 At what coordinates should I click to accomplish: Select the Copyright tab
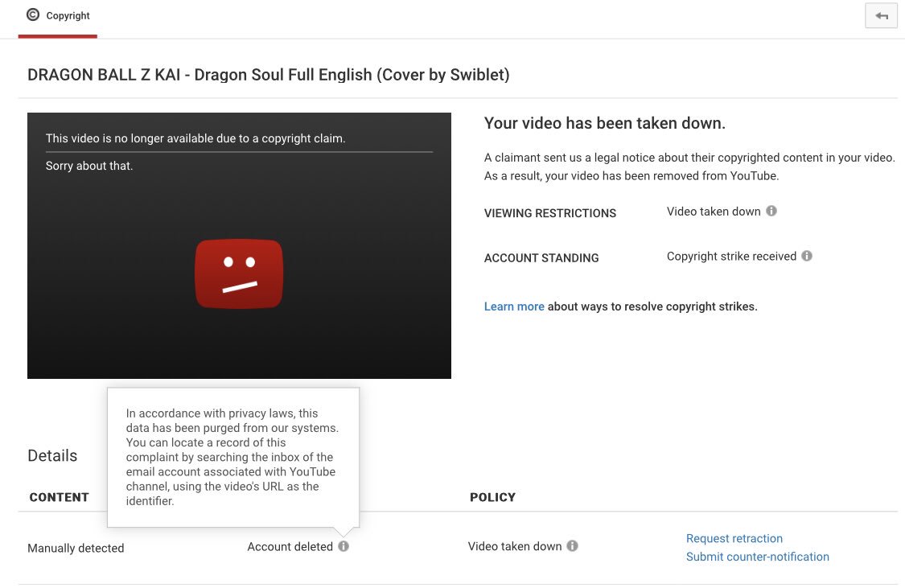click(58, 18)
